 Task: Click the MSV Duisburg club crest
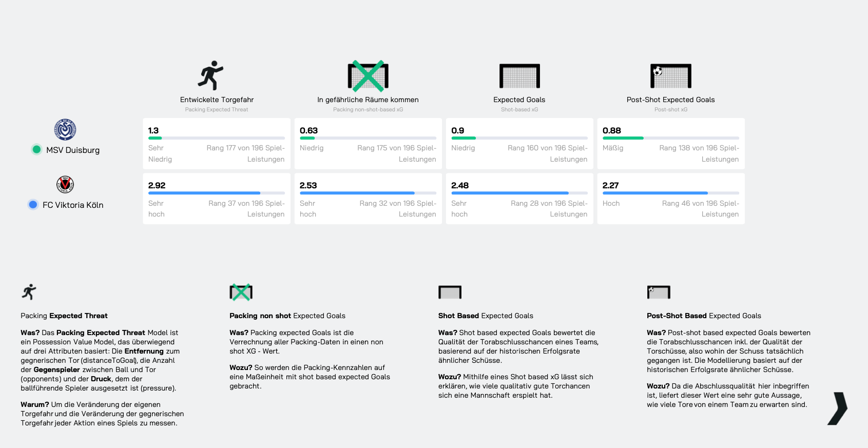tap(65, 130)
